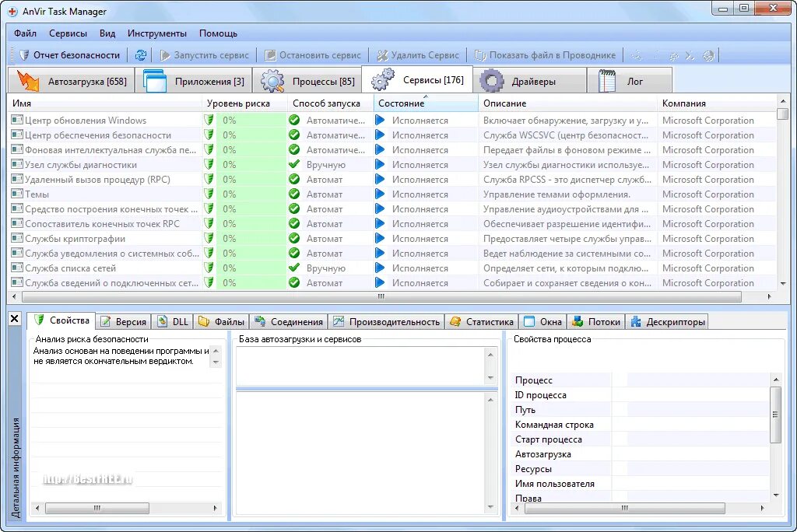Open the Файл menu
This screenshot has height=532, width=797.
coord(25,33)
